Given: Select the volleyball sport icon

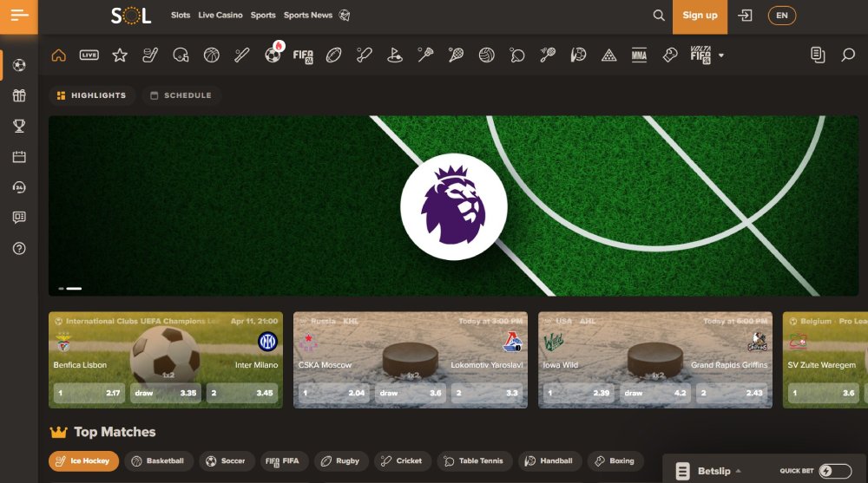Looking at the screenshot, I should click(x=487, y=55).
